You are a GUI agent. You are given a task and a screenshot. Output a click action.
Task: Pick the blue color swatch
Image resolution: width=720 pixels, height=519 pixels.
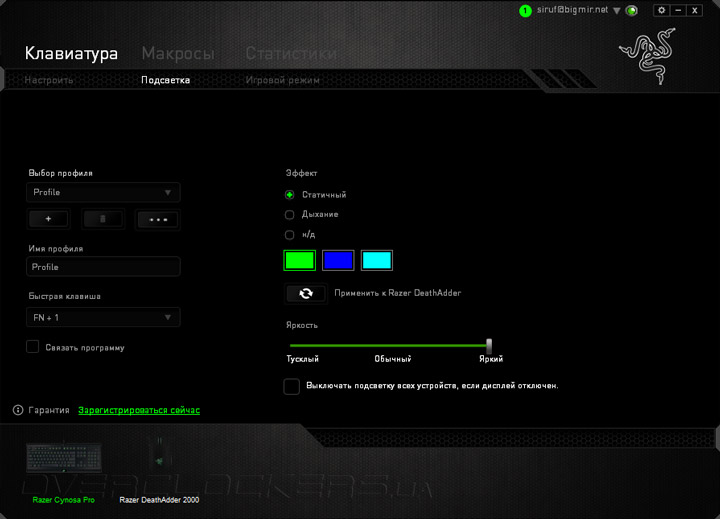(x=338, y=260)
